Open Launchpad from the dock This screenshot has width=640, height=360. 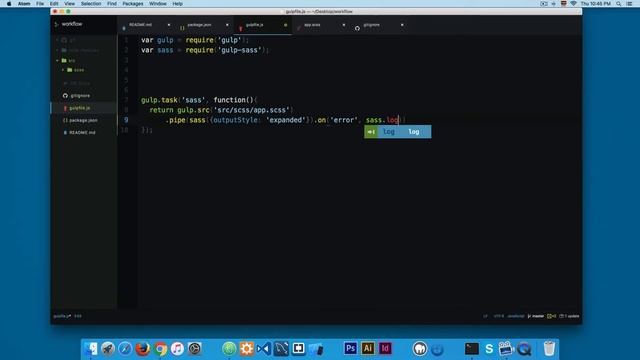coord(108,349)
